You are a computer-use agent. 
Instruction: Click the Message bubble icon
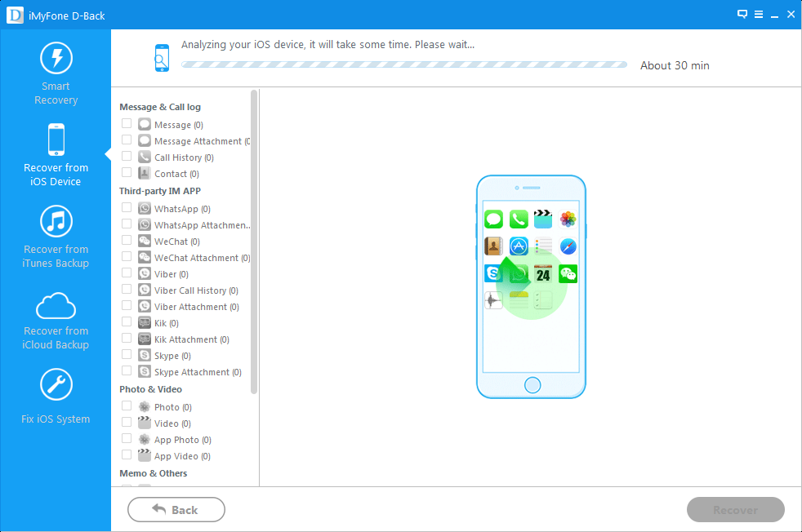coord(145,124)
